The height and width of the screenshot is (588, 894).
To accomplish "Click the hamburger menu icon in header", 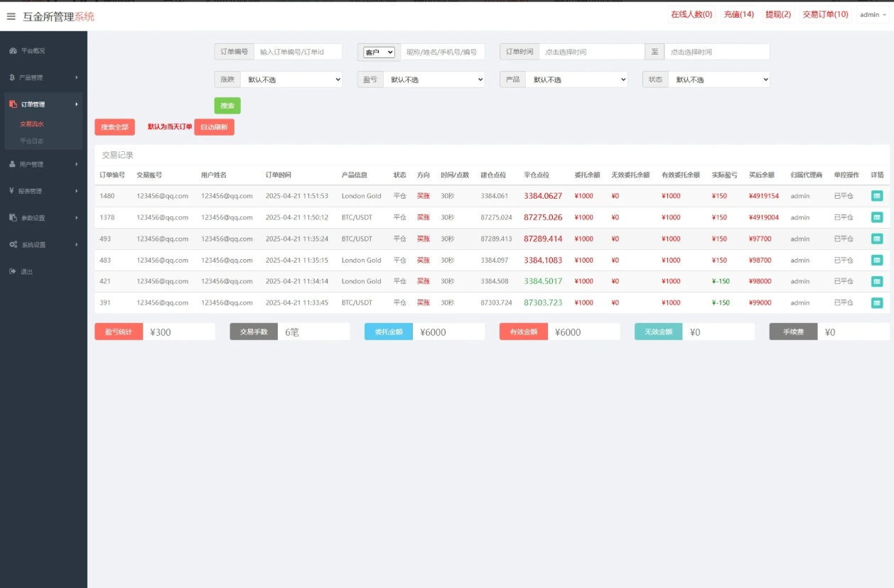I will point(11,16).
